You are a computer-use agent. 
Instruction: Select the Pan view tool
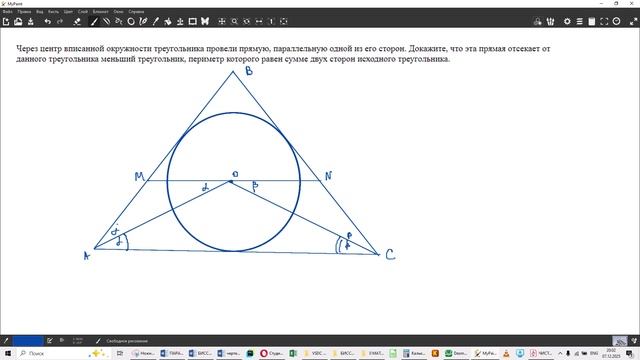pos(222,22)
